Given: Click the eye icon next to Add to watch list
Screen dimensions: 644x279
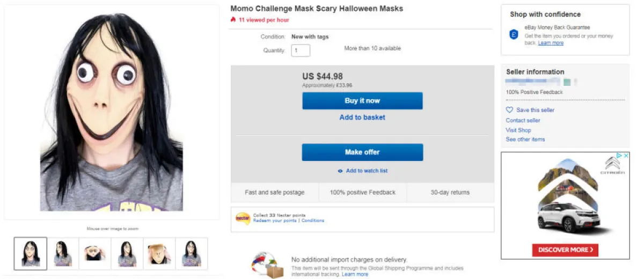Looking at the screenshot, I should pos(340,171).
